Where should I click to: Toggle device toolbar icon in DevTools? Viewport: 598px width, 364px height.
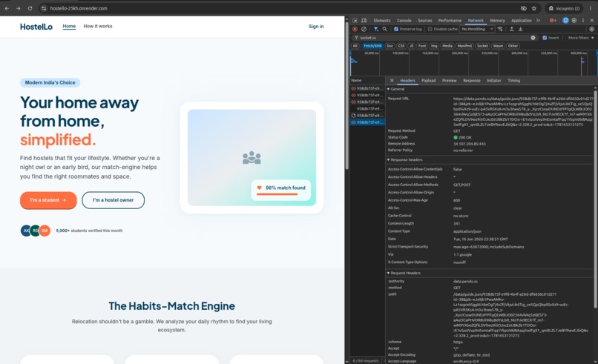pos(364,20)
